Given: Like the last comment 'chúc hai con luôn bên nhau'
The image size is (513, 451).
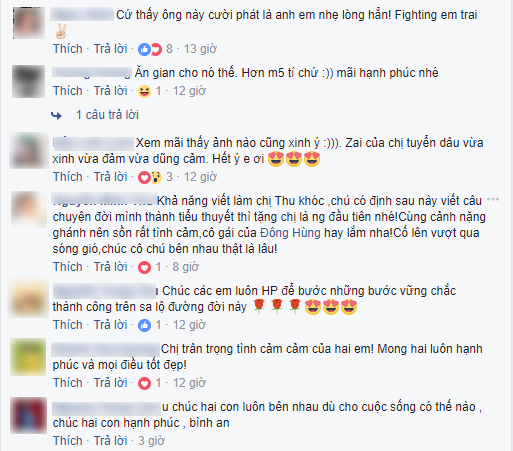Looking at the screenshot, I should [68, 441].
